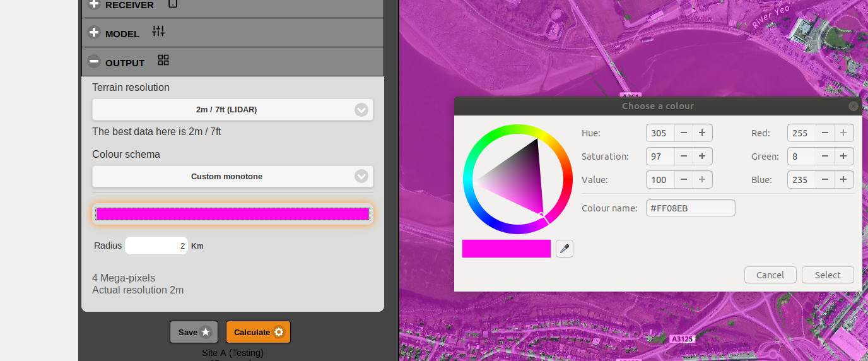The image size is (868, 361).
Task: Expand the MODEL section
Action: coord(94,33)
